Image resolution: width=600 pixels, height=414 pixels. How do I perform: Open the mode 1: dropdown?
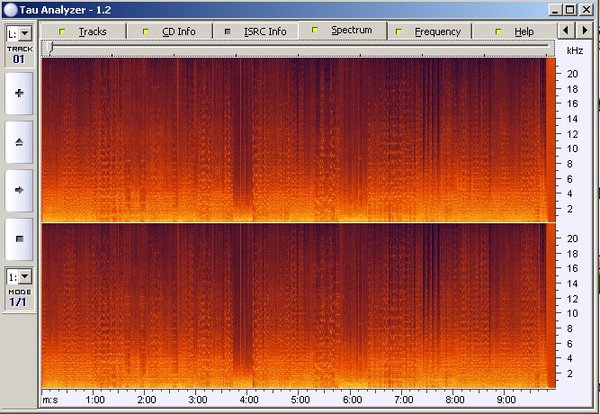point(25,276)
